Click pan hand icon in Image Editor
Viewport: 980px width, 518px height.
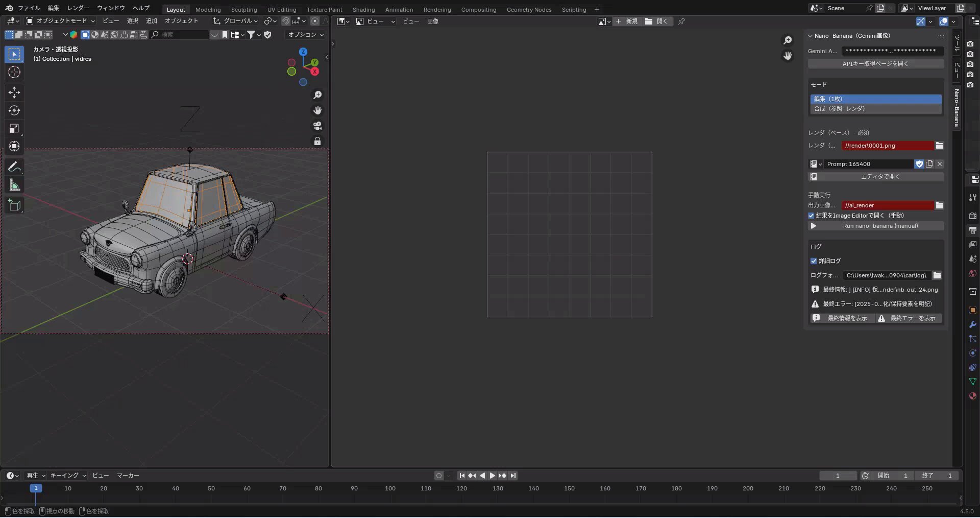pyautogui.click(x=788, y=56)
